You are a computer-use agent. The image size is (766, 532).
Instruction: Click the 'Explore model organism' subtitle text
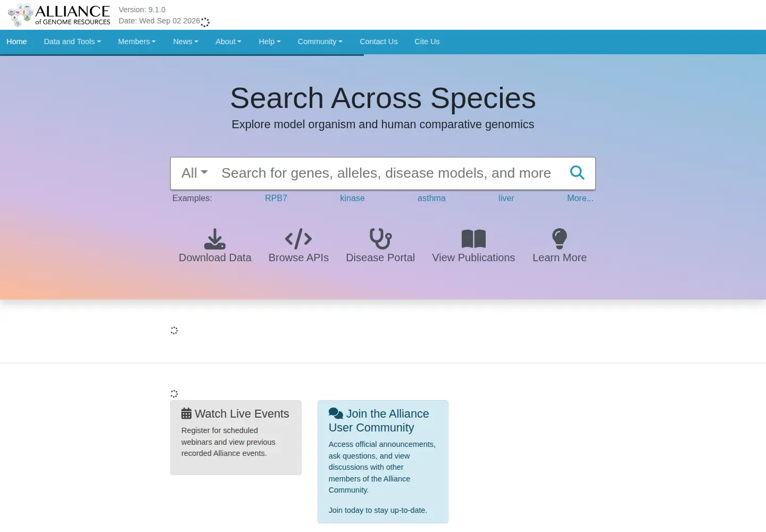[383, 124]
